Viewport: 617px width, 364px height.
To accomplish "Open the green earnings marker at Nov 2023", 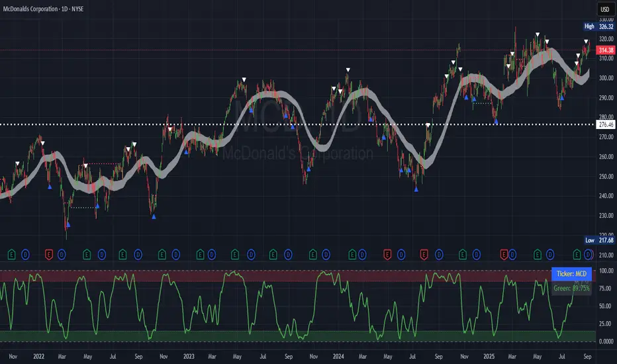I will pos(312,255).
